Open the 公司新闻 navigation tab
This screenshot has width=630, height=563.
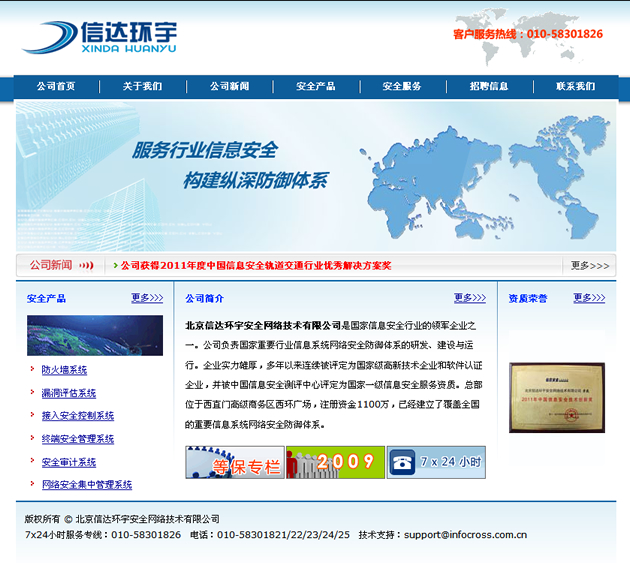[229, 87]
